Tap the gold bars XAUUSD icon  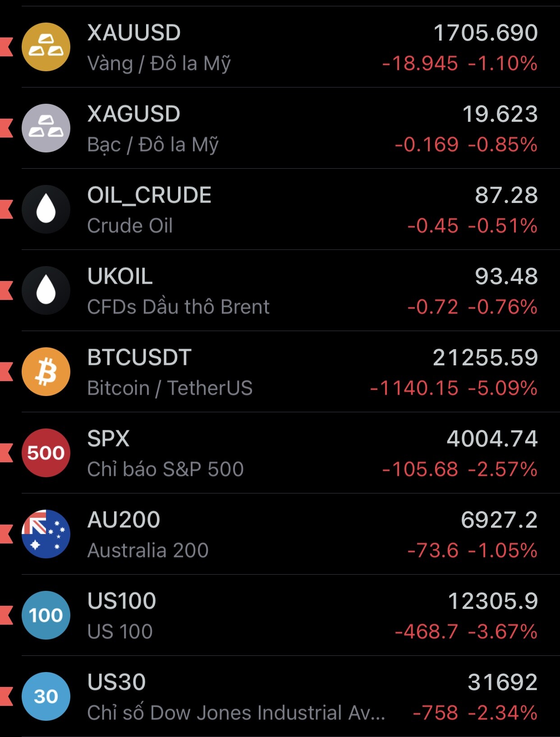coord(46,47)
